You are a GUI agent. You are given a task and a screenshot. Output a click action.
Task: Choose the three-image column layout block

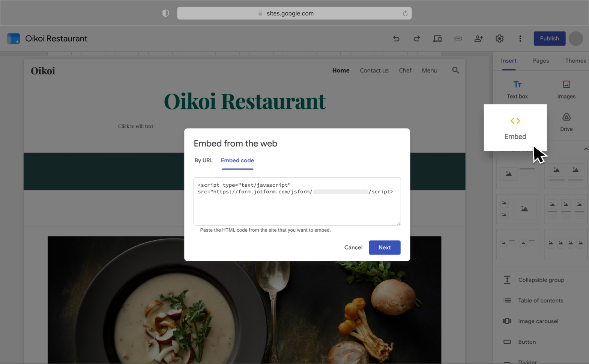(566, 209)
